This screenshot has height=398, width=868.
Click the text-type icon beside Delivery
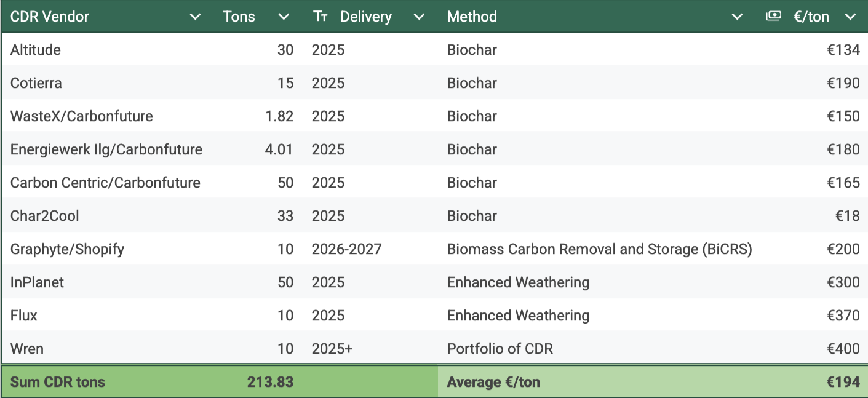pyautogui.click(x=321, y=17)
